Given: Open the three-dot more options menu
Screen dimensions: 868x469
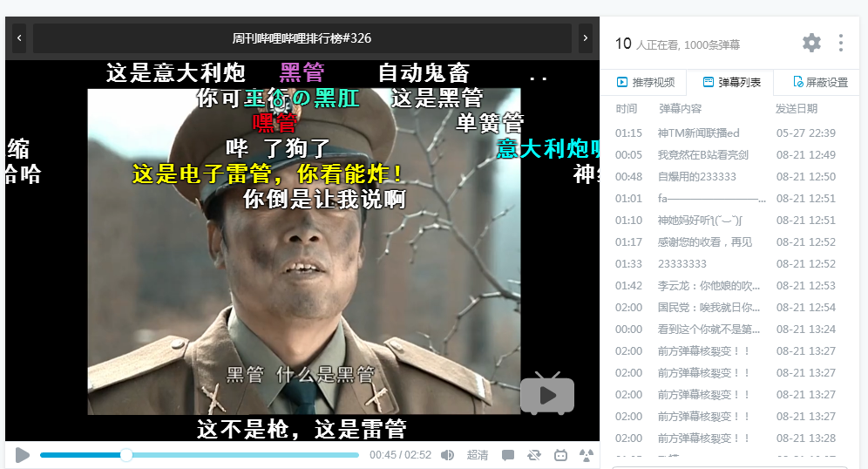Looking at the screenshot, I should (841, 43).
